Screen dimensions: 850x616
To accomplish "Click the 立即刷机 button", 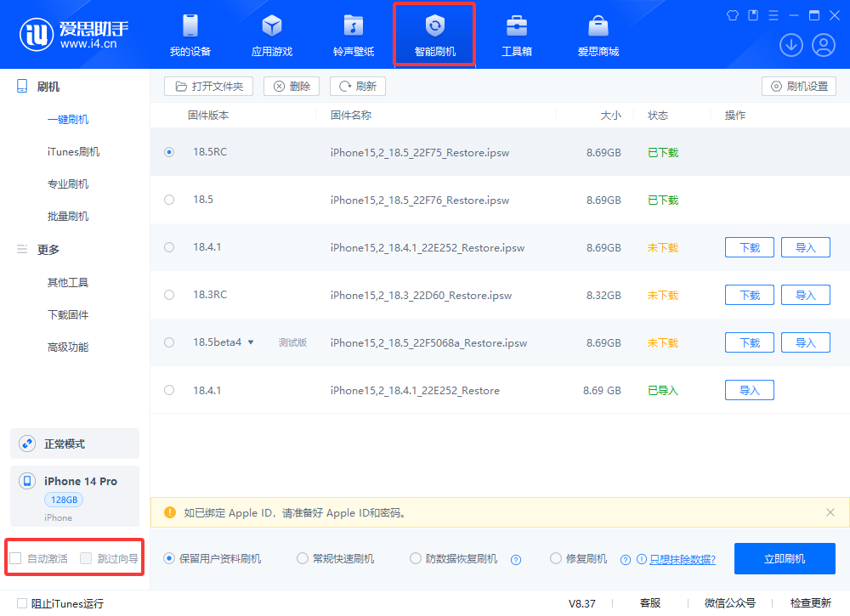I will 784,558.
